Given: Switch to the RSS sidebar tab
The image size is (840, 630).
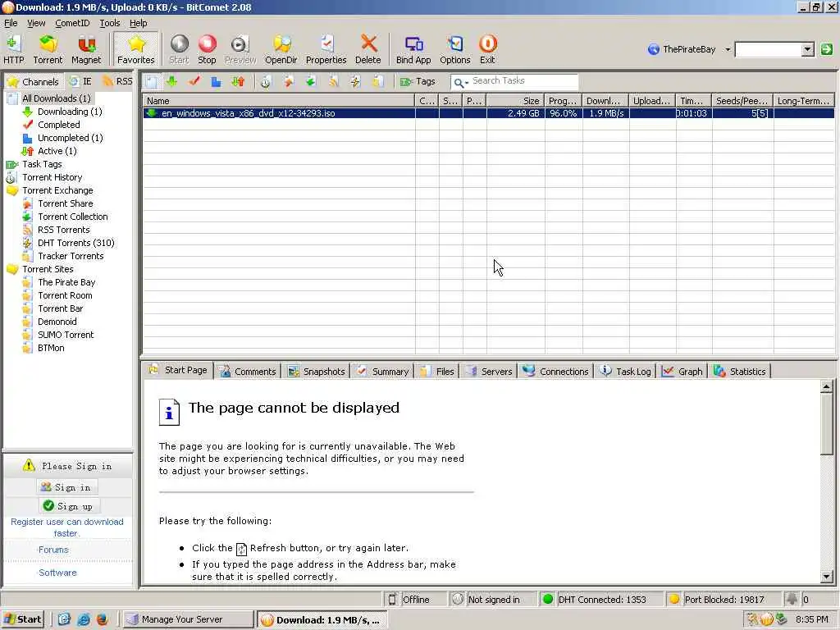Looking at the screenshot, I should coord(118,81).
